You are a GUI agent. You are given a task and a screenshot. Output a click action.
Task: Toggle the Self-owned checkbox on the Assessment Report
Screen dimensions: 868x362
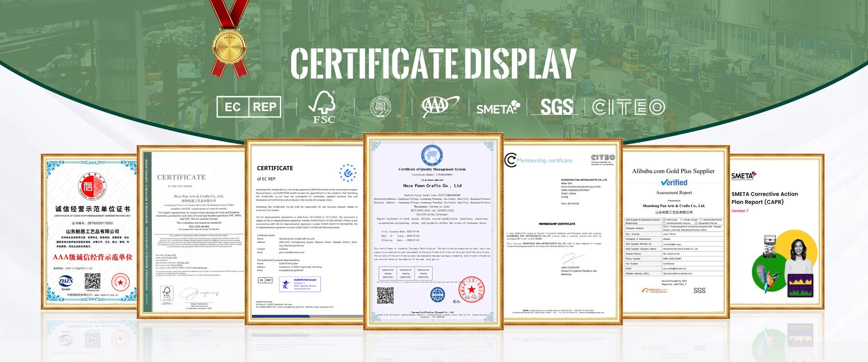[664, 220]
